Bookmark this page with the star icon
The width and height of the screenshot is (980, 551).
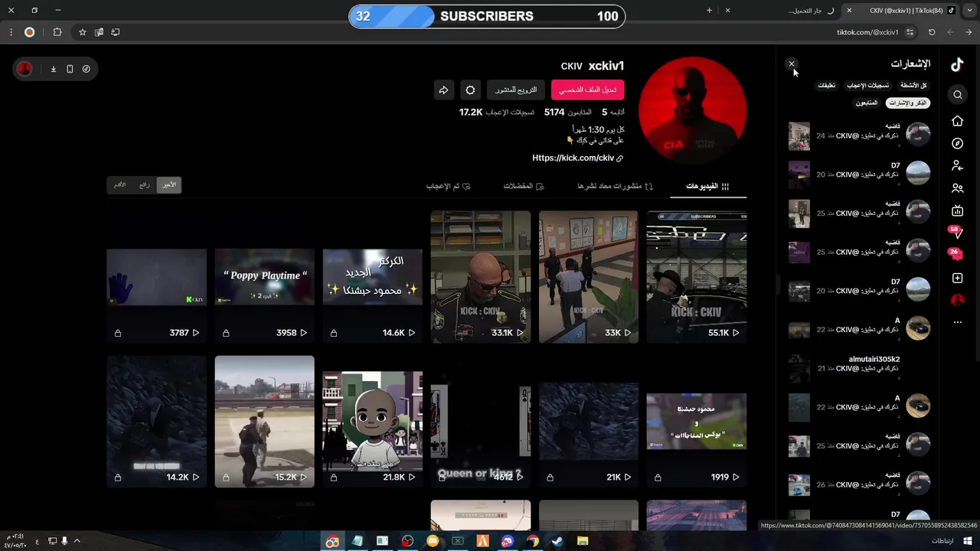(83, 32)
